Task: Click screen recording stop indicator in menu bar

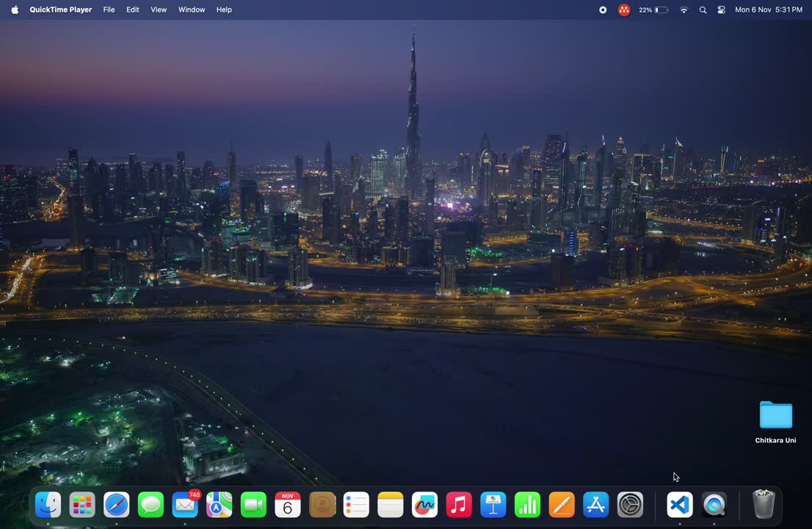Action: pyautogui.click(x=603, y=10)
